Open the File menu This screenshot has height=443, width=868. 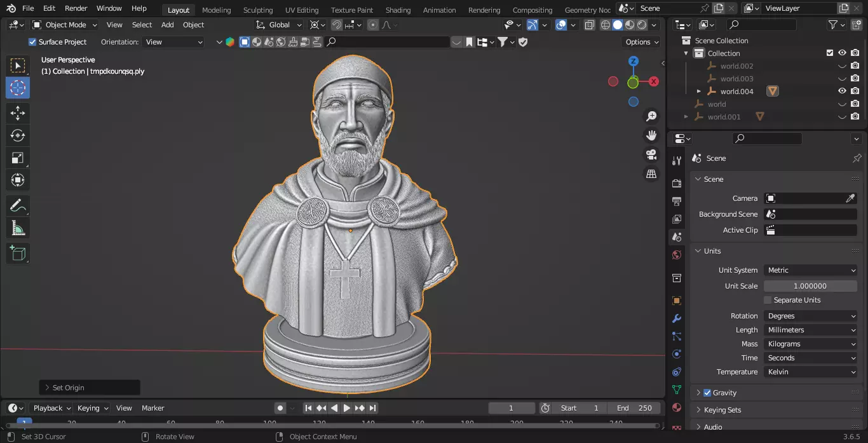pos(28,8)
